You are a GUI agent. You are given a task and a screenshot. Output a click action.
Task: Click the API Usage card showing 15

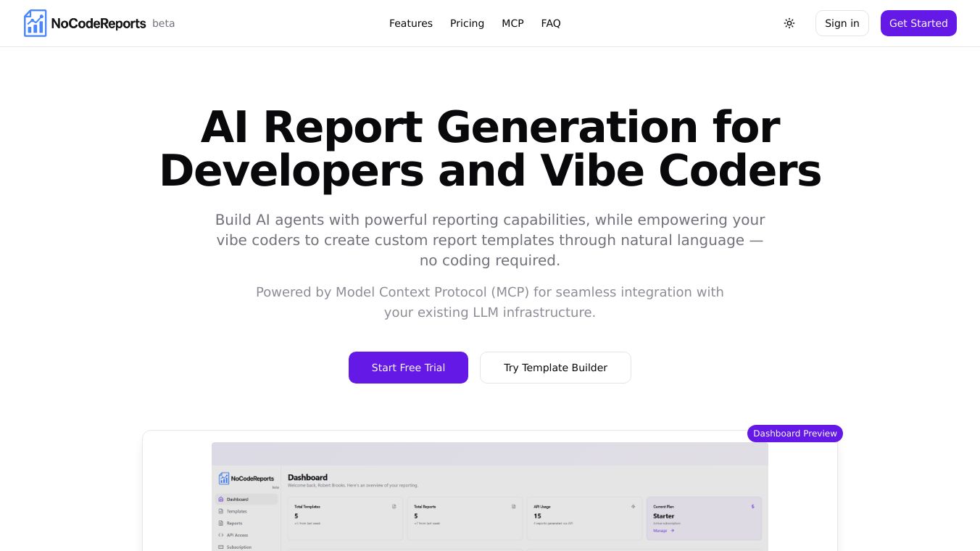tap(584, 518)
